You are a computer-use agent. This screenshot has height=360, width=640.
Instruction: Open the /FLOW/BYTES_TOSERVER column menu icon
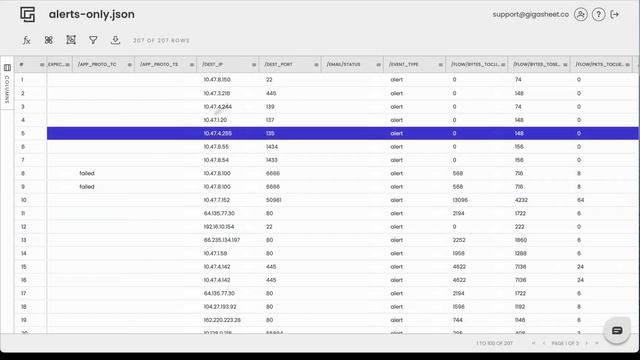coord(565,64)
